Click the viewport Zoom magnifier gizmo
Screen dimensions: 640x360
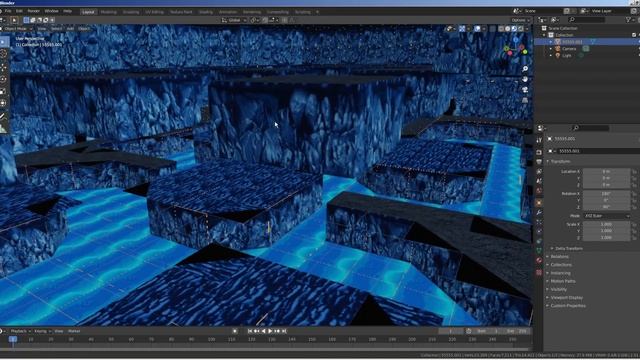coord(525,69)
